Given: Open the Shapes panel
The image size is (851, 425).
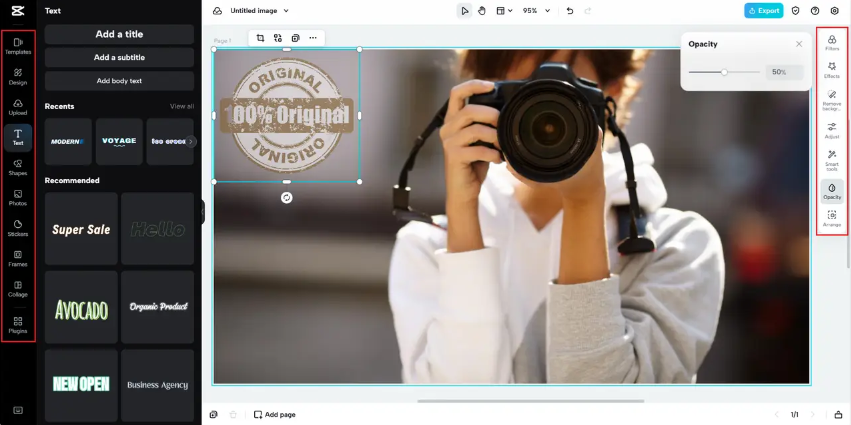Looking at the screenshot, I should tap(18, 168).
